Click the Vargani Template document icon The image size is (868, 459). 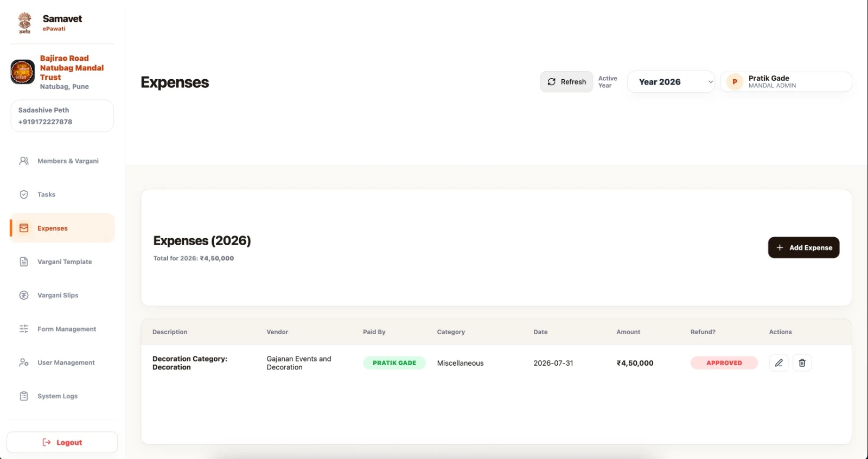(24, 262)
